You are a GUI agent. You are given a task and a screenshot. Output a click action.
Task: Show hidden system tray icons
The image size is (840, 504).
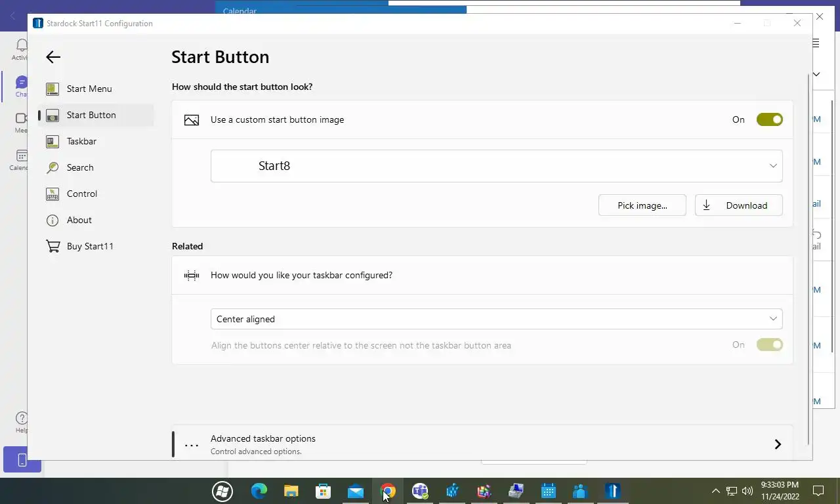click(x=715, y=491)
